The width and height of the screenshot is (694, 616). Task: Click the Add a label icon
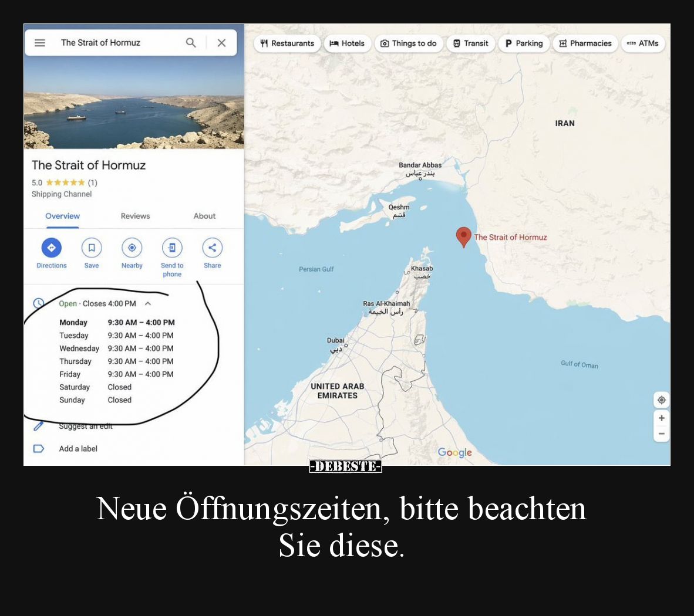[x=39, y=448]
